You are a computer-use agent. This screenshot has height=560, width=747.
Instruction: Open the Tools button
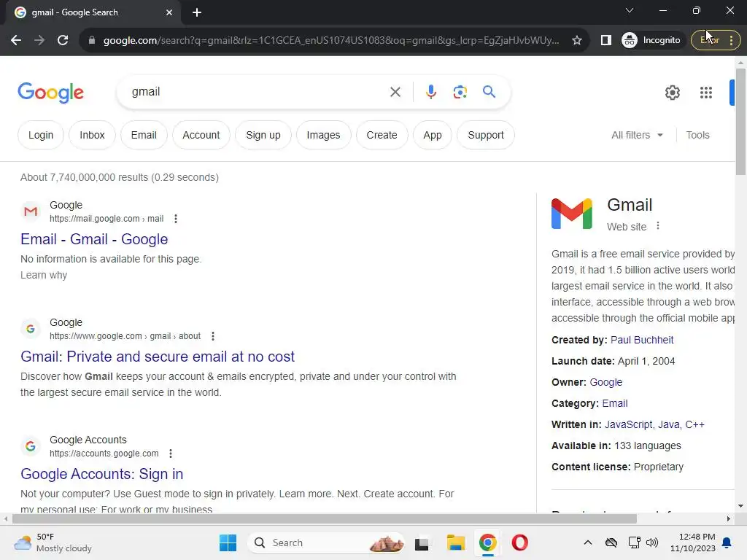tap(697, 135)
